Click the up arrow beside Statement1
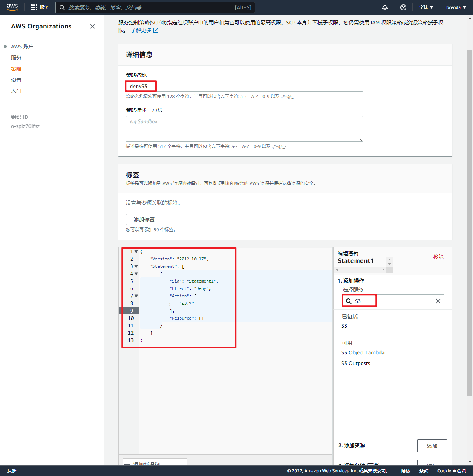The height and width of the screenshot is (476, 473). [x=389, y=260]
